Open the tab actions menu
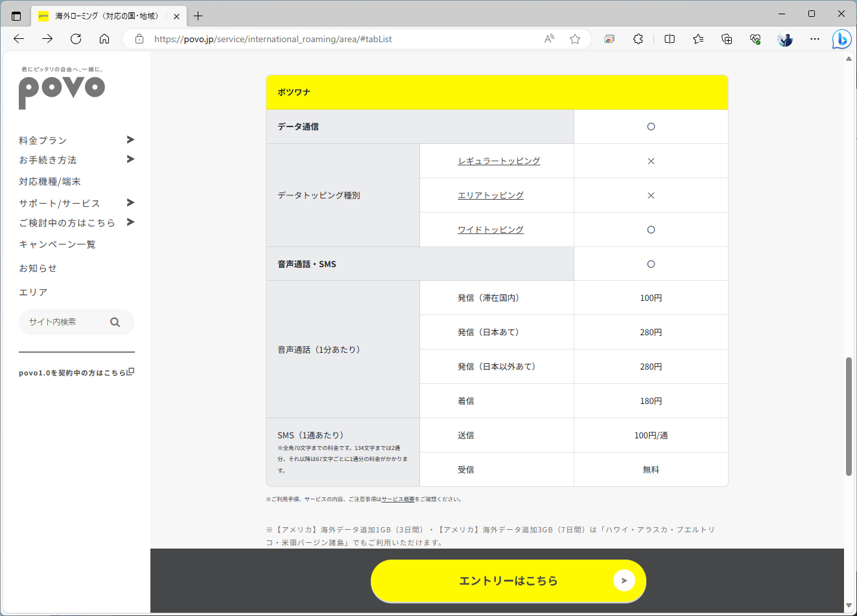The height and width of the screenshot is (616, 857). tap(16, 16)
